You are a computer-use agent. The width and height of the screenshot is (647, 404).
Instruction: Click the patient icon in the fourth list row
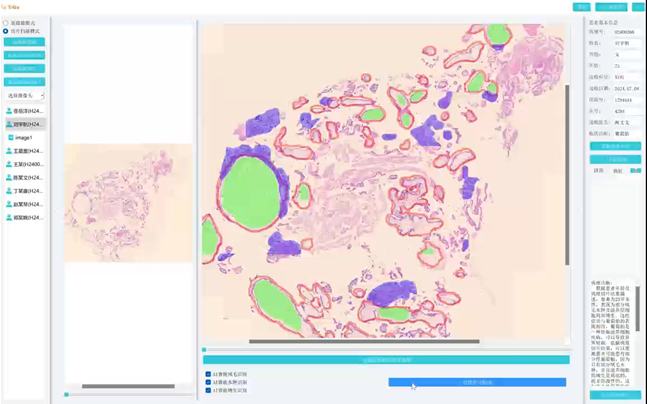pos(9,151)
